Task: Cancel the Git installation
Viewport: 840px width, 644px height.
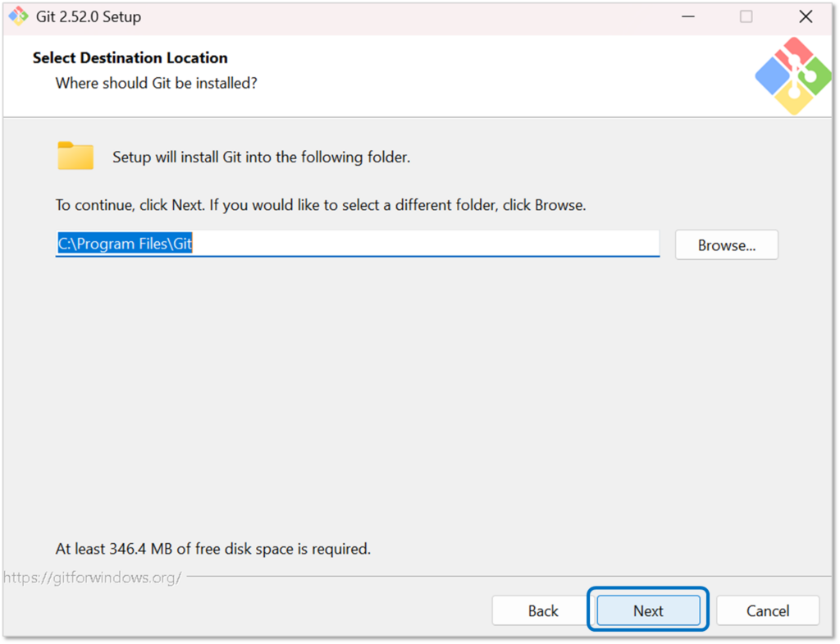Action: (x=768, y=610)
